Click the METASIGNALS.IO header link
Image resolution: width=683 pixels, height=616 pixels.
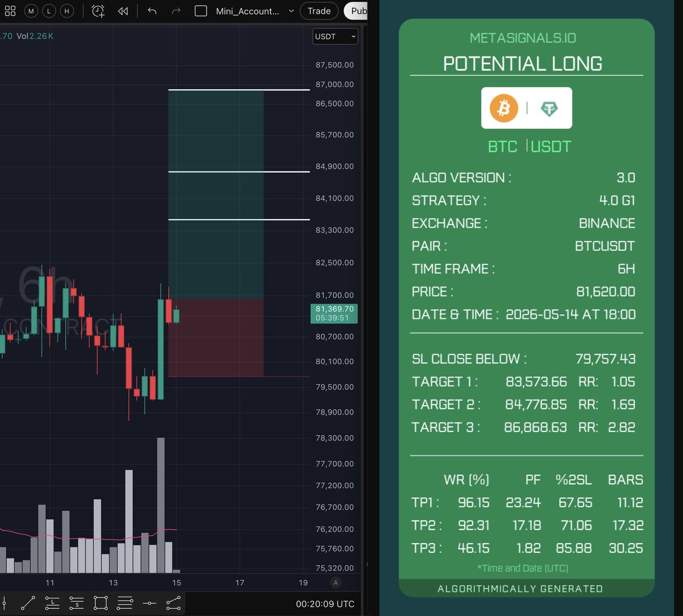tap(523, 38)
